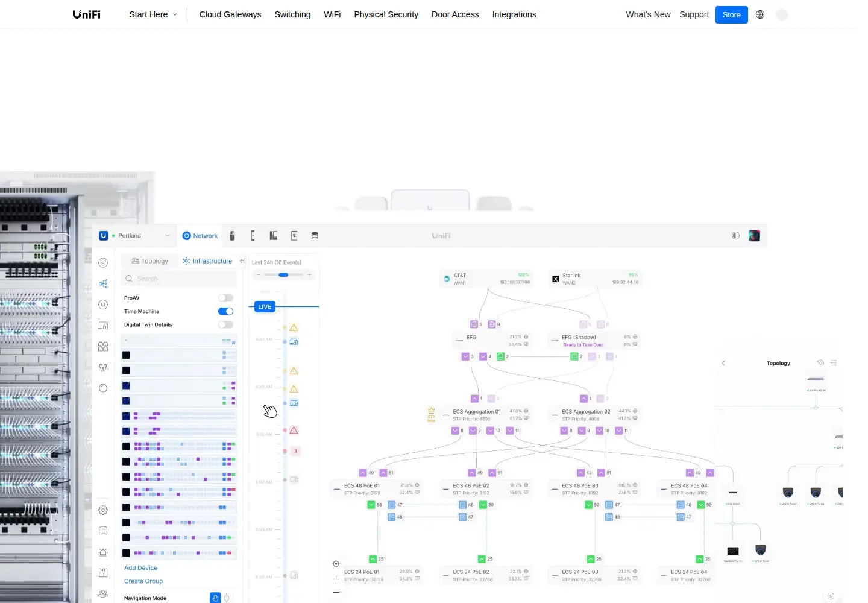Image resolution: width=868 pixels, height=603 pixels.
Task: Toggle the dark/light theme icon
Action: click(x=735, y=236)
